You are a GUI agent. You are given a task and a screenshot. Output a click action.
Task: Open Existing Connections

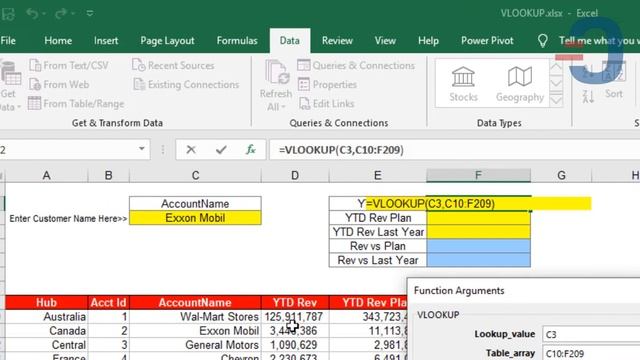[186, 84]
